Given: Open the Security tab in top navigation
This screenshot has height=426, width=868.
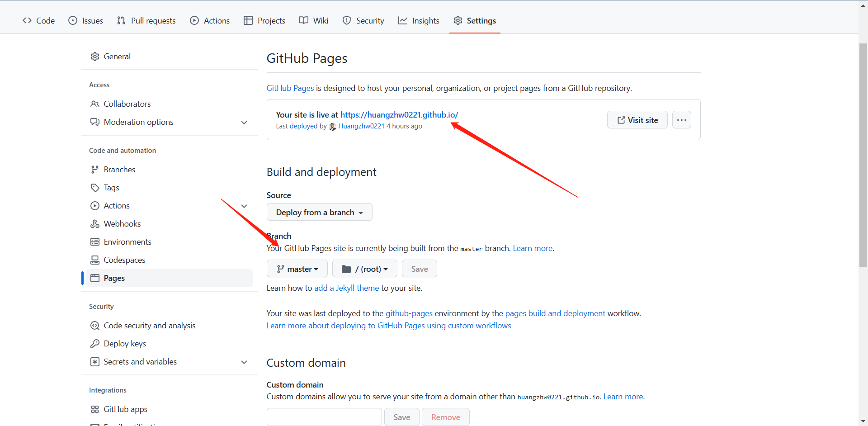Looking at the screenshot, I should [363, 21].
